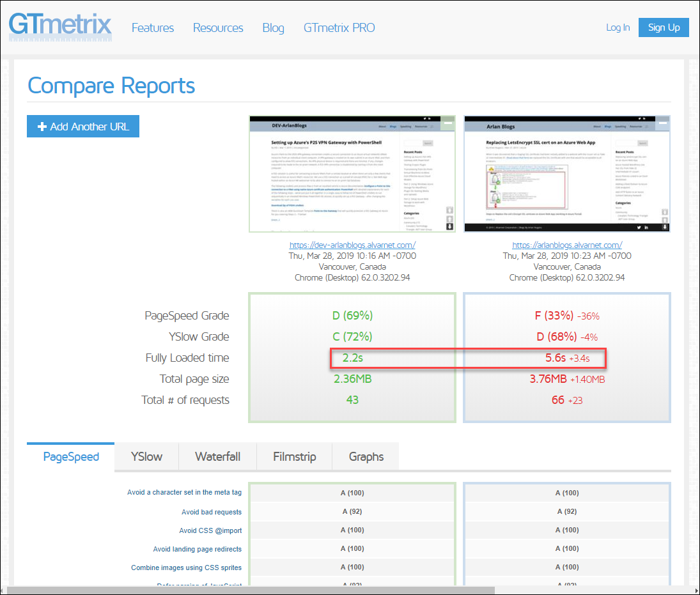Select the PageSpeed tab
Viewport: 700px width, 595px height.
click(70, 456)
